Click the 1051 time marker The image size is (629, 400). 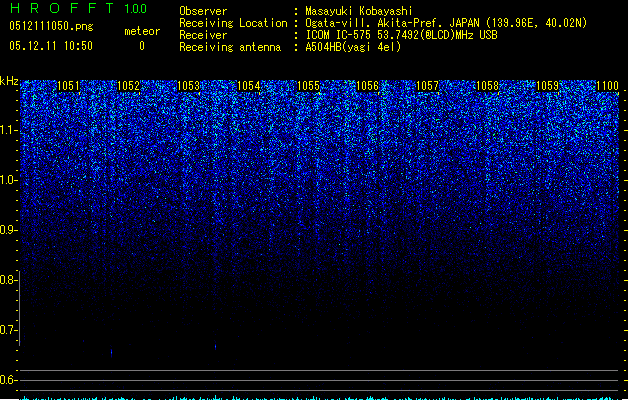(x=68, y=86)
